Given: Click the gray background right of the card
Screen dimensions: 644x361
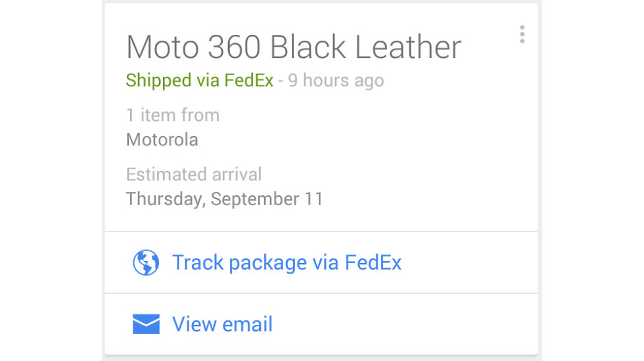Looking at the screenshot, I should [x=591, y=181].
